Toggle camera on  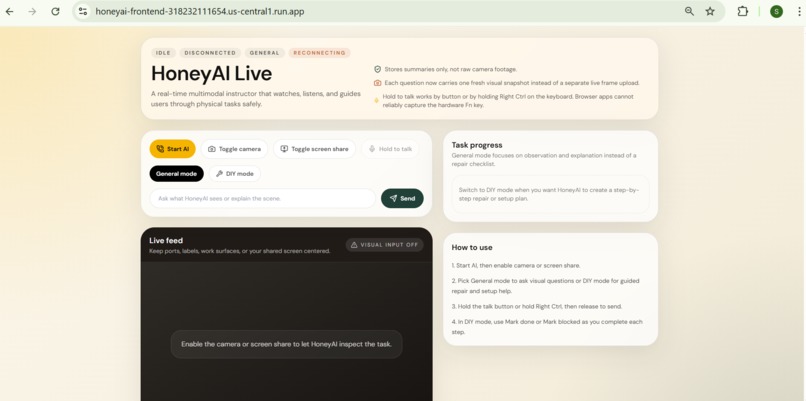click(x=234, y=149)
